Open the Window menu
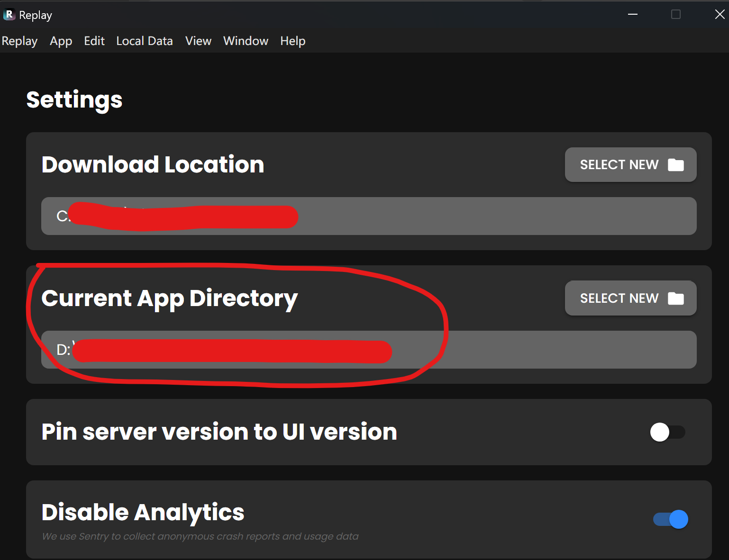This screenshot has height=560, width=729. [246, 41]
